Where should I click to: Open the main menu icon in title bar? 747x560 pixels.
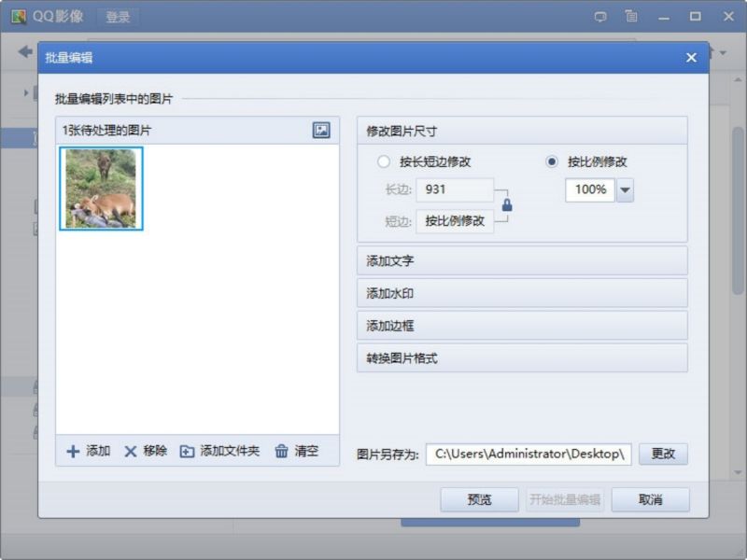coord(631,17)
